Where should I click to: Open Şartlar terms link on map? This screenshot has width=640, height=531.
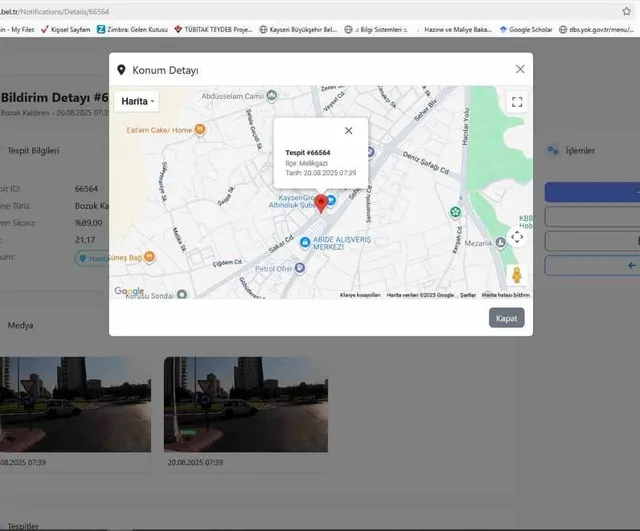(468, 295)
